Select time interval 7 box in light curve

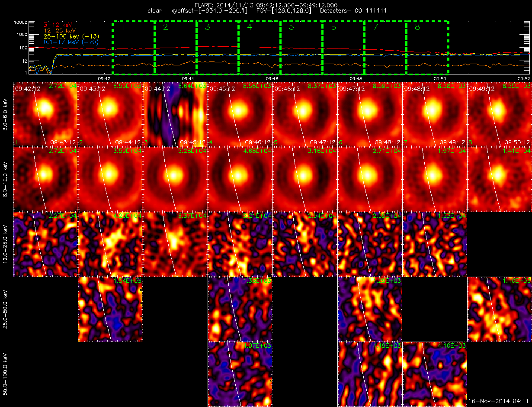click(x=385, y=47)
